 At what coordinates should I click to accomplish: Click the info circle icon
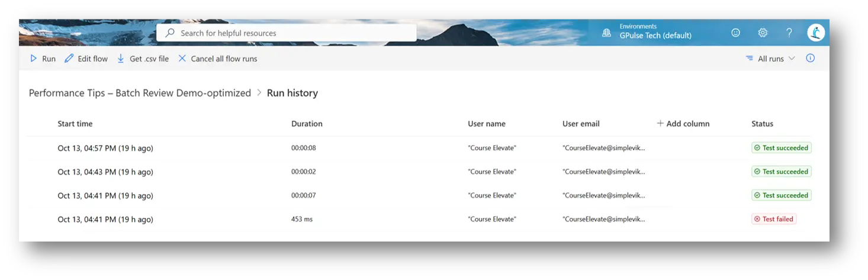click(811, 59)
